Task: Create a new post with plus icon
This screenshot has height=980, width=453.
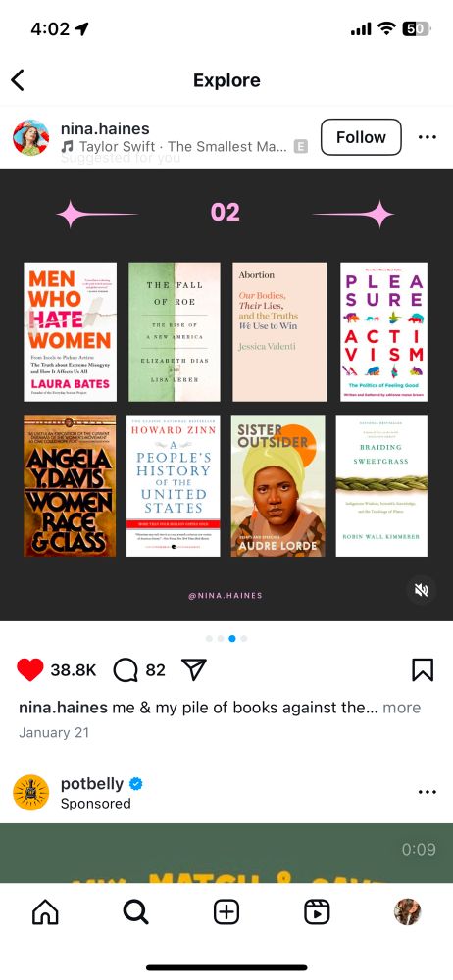Action: tap(226, 912)
